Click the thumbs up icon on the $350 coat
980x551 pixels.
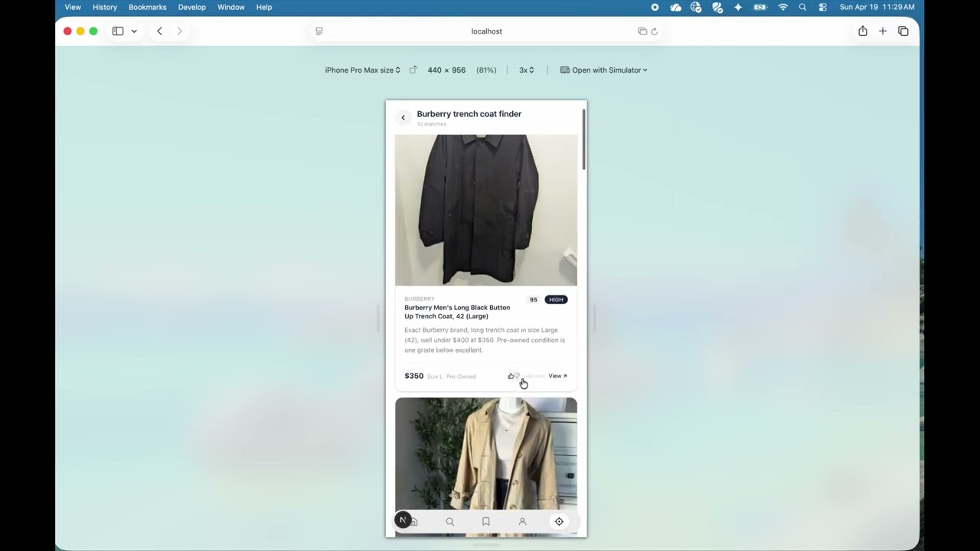pos(511,376)
